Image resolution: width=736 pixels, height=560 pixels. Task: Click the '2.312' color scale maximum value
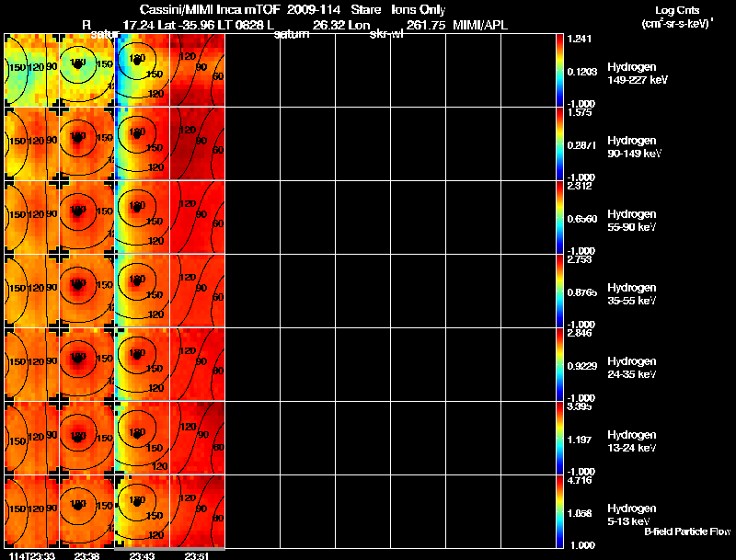pos(580,186)
